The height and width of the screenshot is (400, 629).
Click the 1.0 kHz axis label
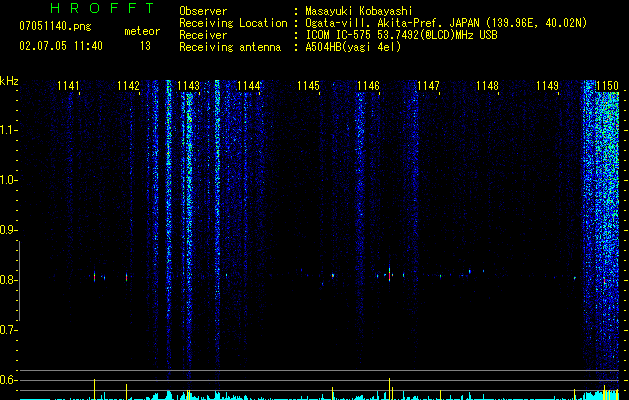tap(8, 180)
